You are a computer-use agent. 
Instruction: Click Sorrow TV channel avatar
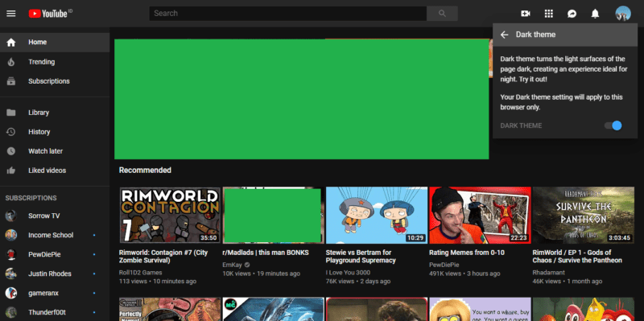[11, 216]
